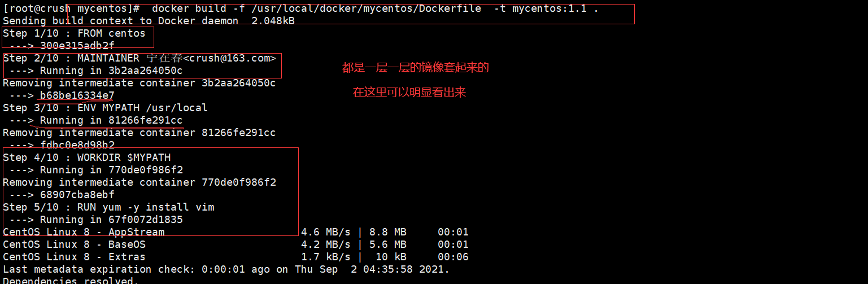Viewport: 868px width, 284px height.
Task: Click the 'CentOS Linux 8 - AppStream' line
Action: (84, 232)
